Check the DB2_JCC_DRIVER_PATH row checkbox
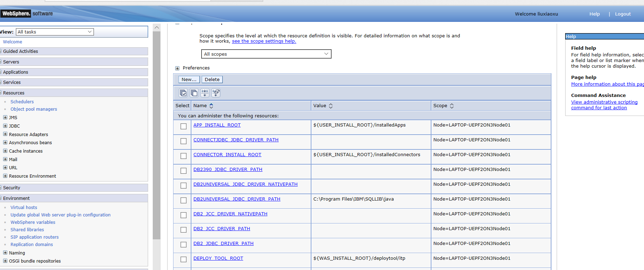This screenshot has width=644, height=270. point(183,230)
